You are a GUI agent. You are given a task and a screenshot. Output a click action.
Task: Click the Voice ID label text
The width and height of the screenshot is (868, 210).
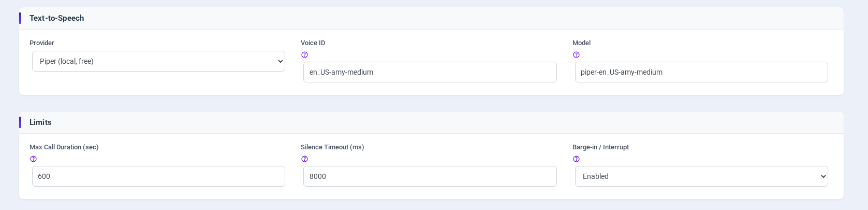point(313,43)
